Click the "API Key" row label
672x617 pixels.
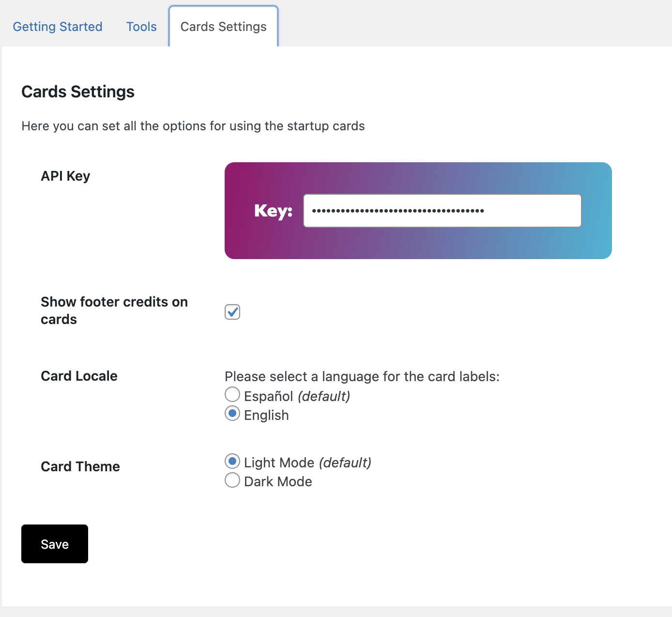[65, 176]
